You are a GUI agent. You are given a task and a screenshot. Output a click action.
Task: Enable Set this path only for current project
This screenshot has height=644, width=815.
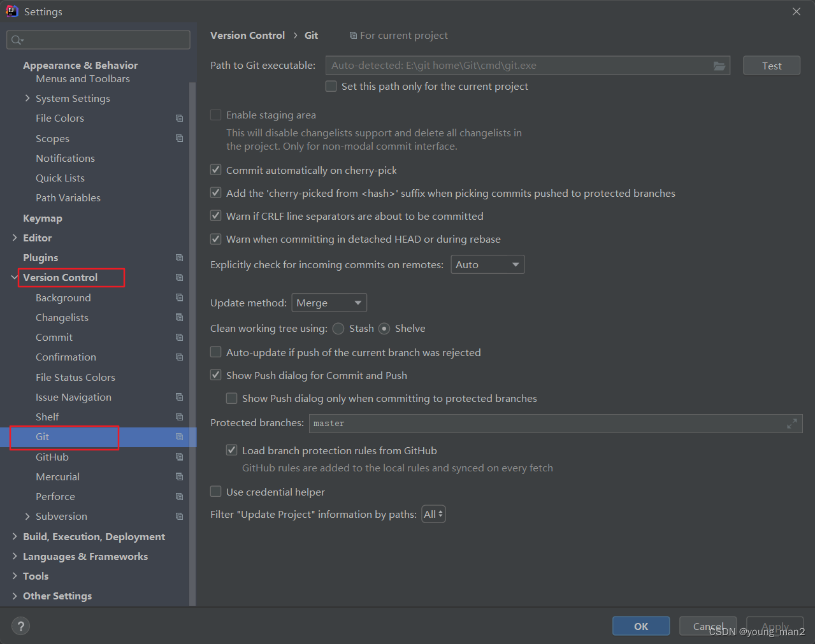click(331, 86)
